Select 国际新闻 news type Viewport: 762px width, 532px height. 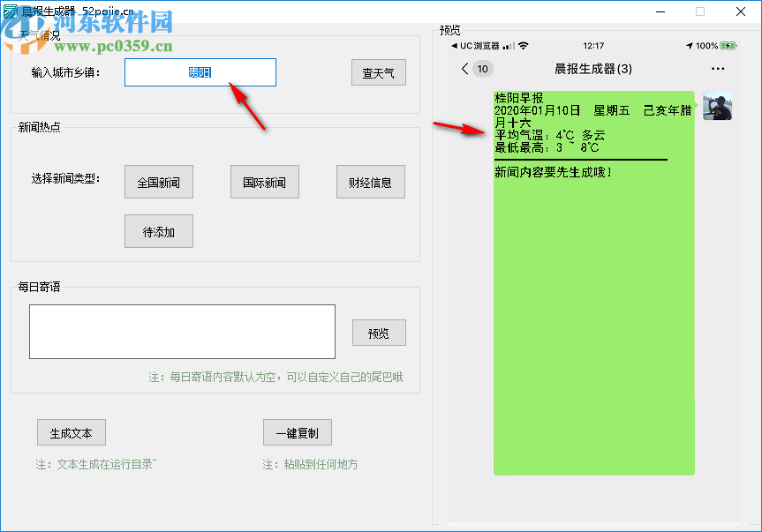264,182
